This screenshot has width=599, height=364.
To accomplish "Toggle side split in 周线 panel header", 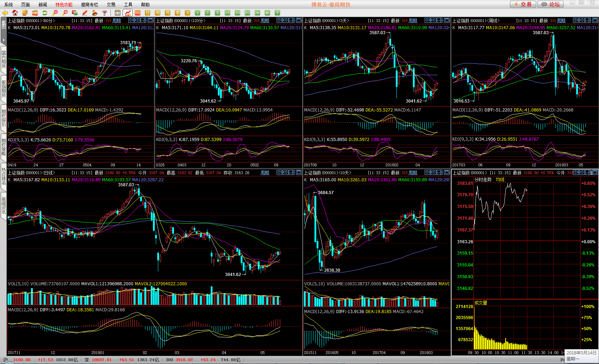I will (588, 20).
